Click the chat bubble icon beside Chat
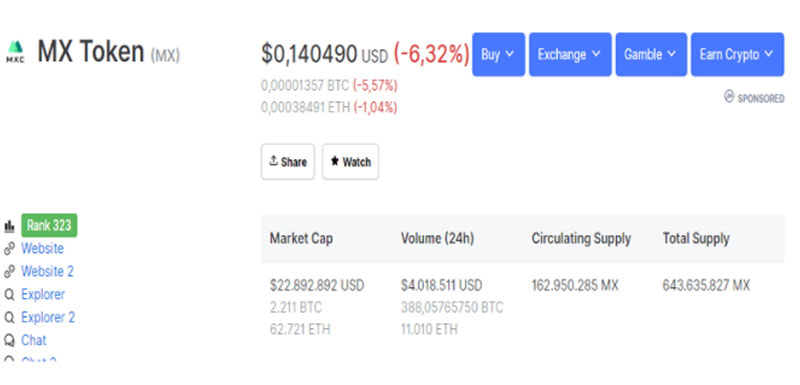800x385 pixels. point(9,340)
